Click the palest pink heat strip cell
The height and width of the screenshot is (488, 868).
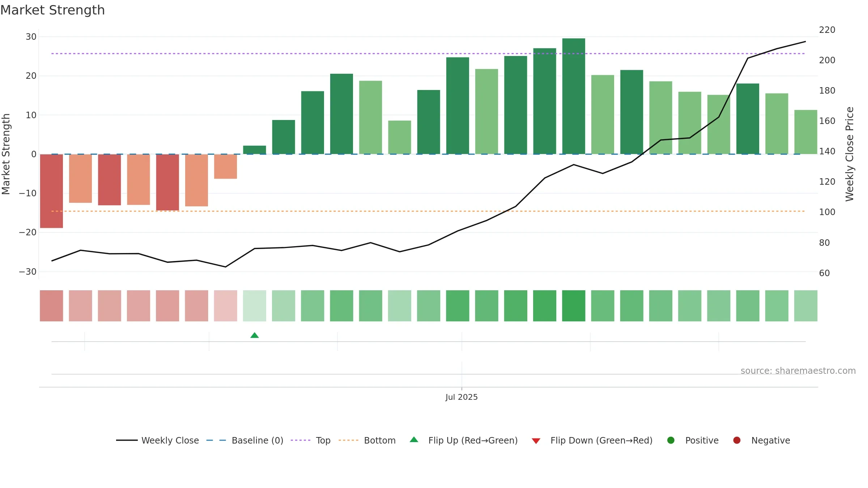[x=225, y=306]
